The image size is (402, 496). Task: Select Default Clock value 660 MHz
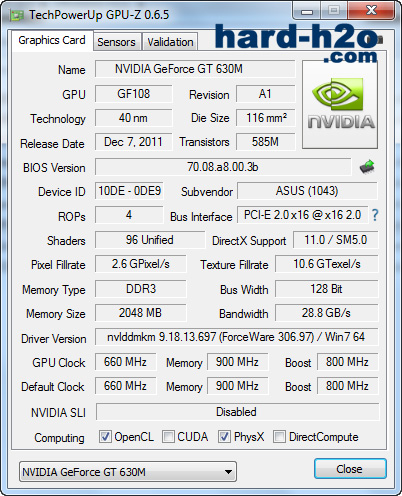[x=126, y=386]
